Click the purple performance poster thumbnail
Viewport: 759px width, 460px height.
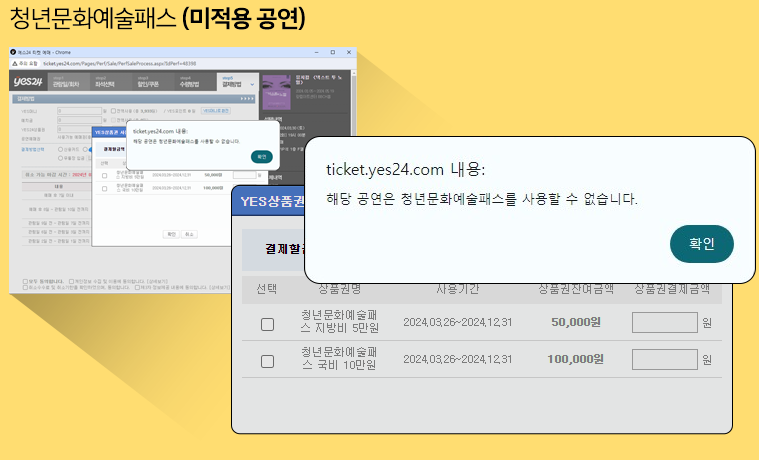click(x=276, y=92)
